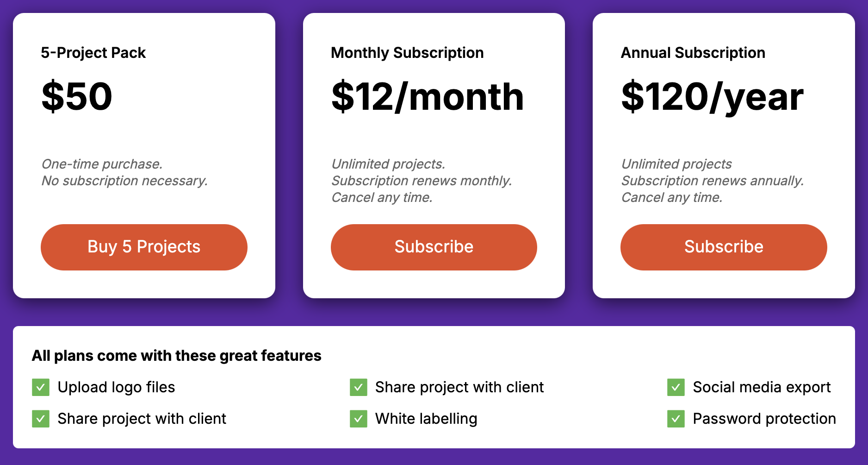Subscribe to the Annual Subscription plan
The width and height of the screenshot is (868, 465).
pos(724,247)
